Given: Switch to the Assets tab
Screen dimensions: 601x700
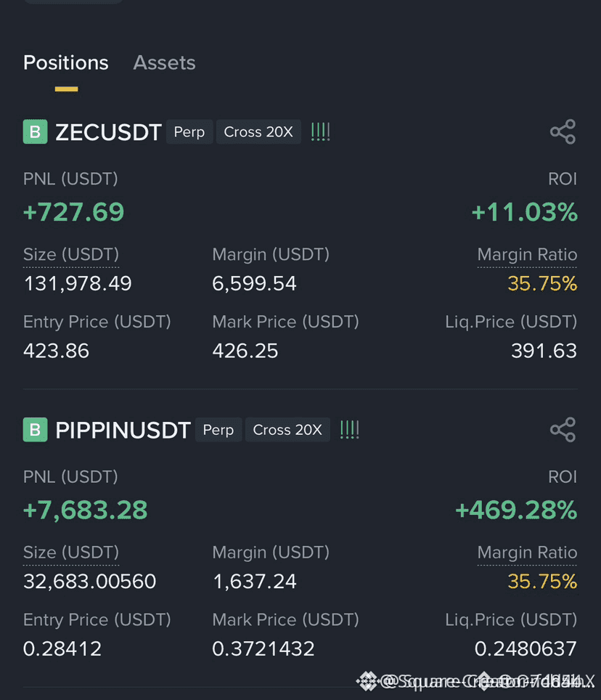Looking at the screenshot, I should (x=164, y=63).
